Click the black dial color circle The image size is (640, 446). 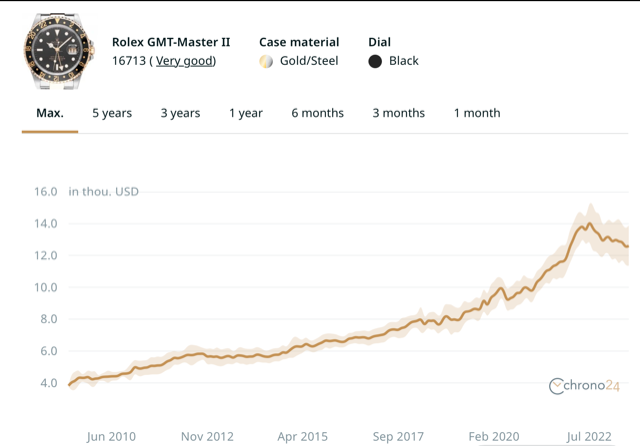tap(375, 61)
